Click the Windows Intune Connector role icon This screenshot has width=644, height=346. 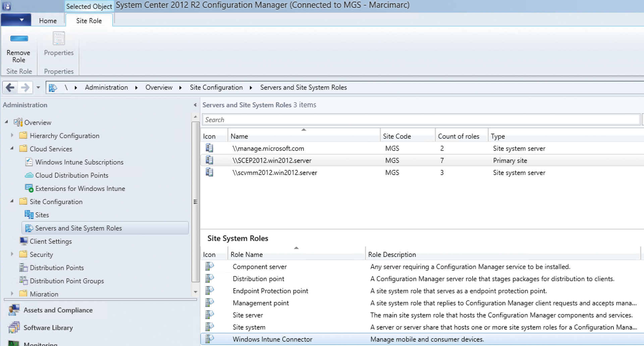209,339
